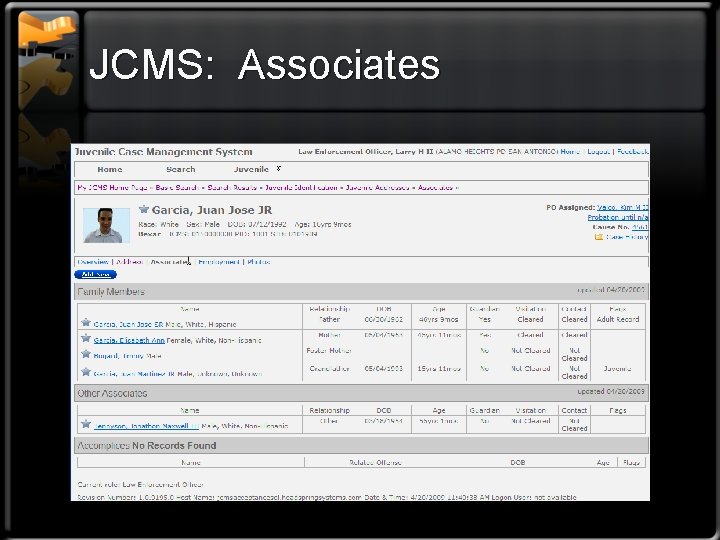Click the blue Add New button
This screenshot has height=540, width=720.
[96, 275]
